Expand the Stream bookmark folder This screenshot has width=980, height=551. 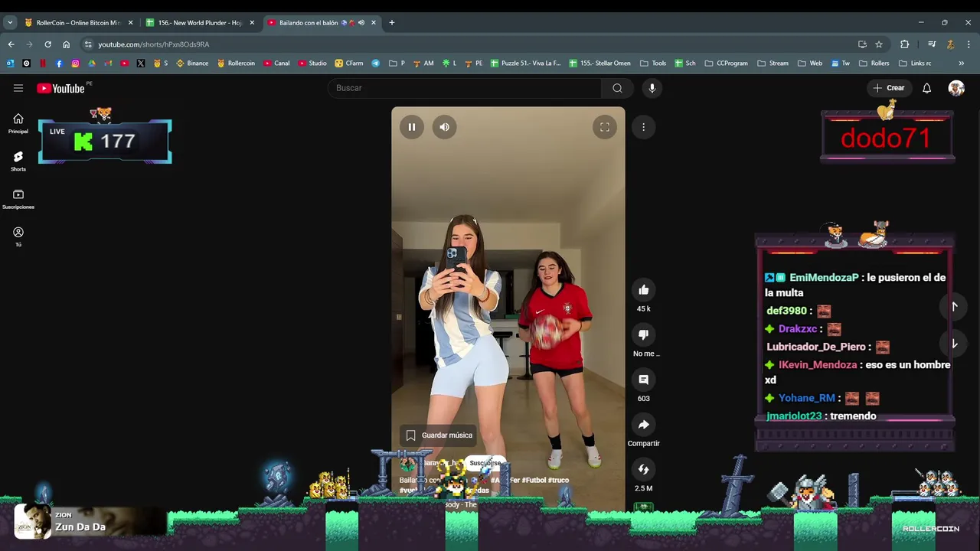tap(773, 63)
